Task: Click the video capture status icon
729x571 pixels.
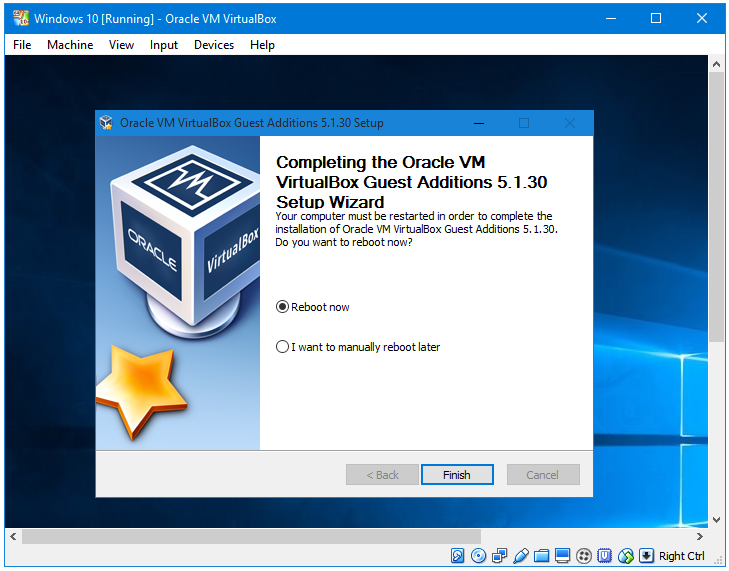Action: click(583, 556)
